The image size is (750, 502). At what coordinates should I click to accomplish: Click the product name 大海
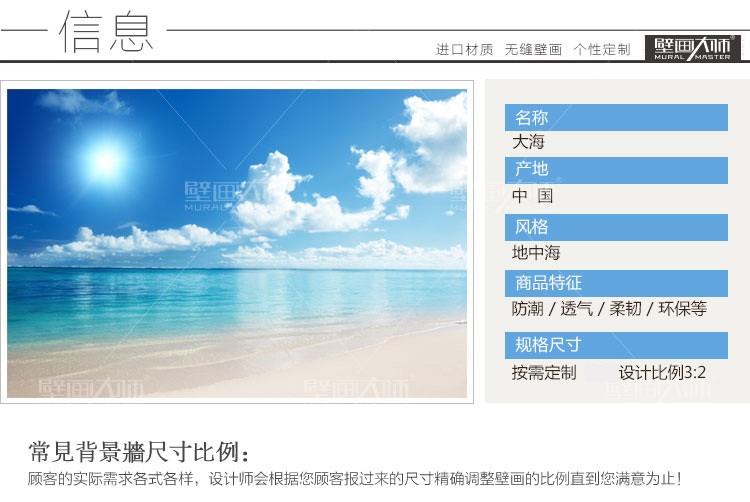coord(528,142)
